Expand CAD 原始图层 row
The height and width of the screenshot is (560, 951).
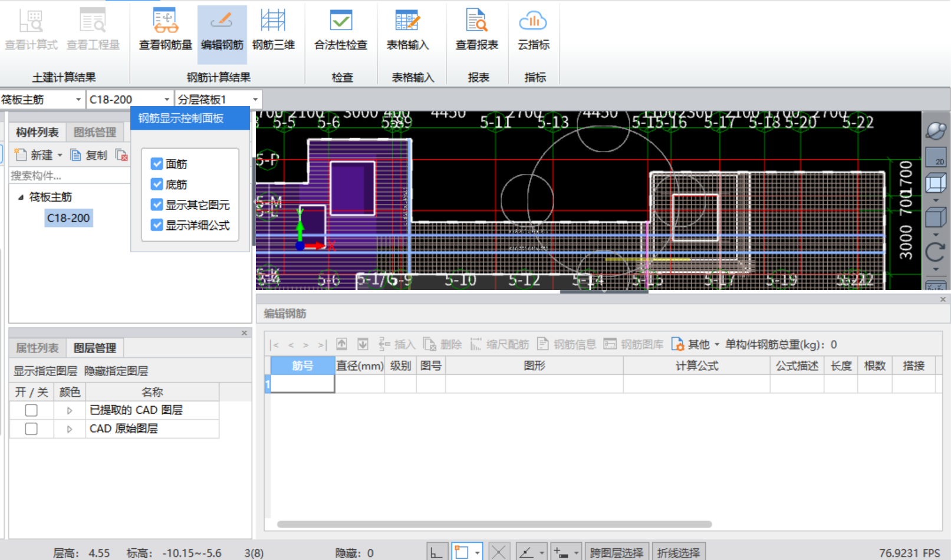pos(70,429)
